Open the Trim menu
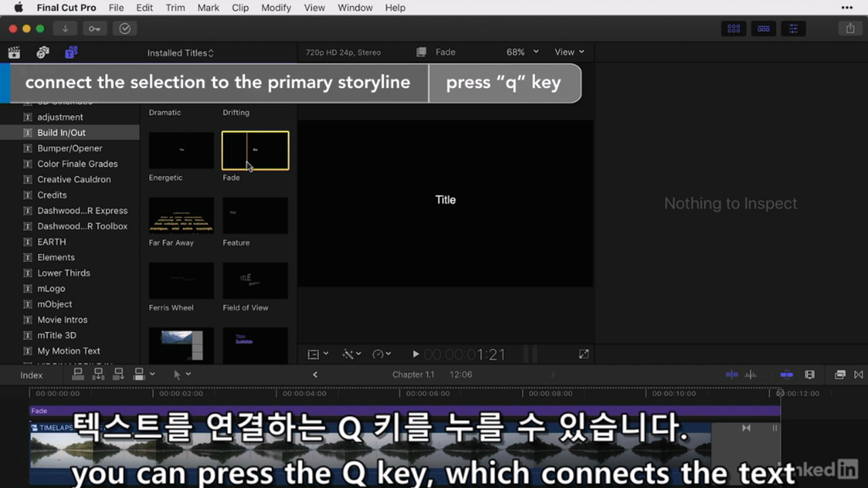The width and height of the screenshot is (868, 488). pos(175,7)
